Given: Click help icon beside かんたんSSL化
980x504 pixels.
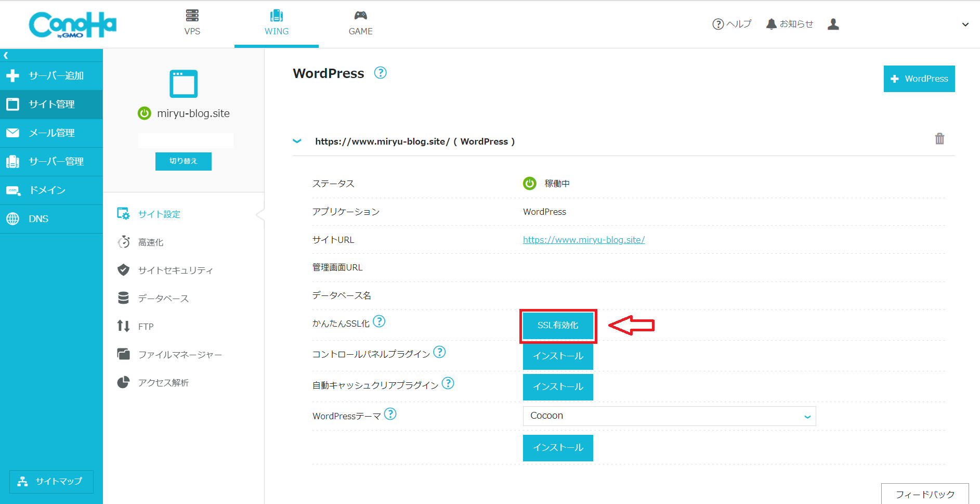Looking at the screenshot, I should (380, 321).
